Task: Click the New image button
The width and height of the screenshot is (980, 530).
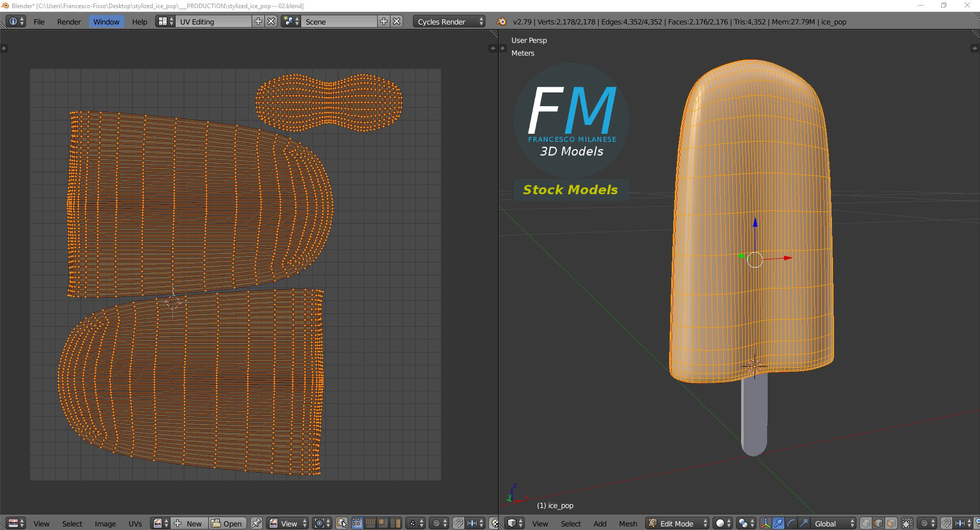Action: 189,523
